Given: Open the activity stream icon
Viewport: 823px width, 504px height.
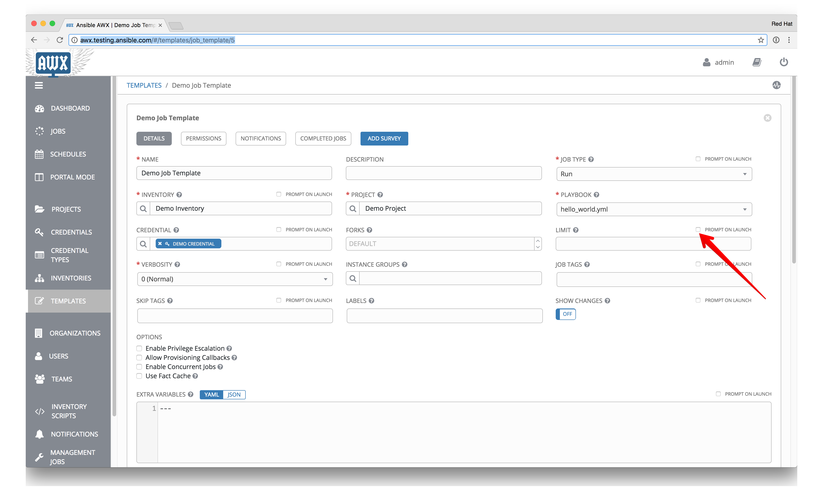Looking at the screenshot, I should [777, 85].
